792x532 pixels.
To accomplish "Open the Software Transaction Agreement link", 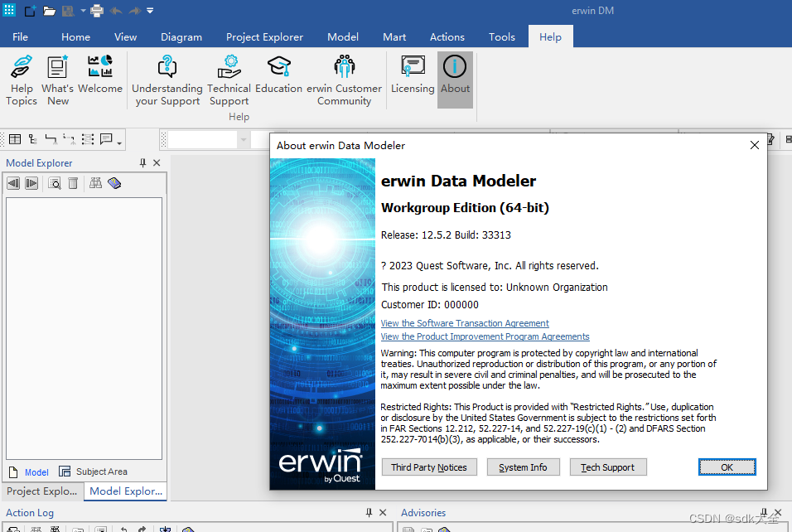I will (x=464, y=323).
